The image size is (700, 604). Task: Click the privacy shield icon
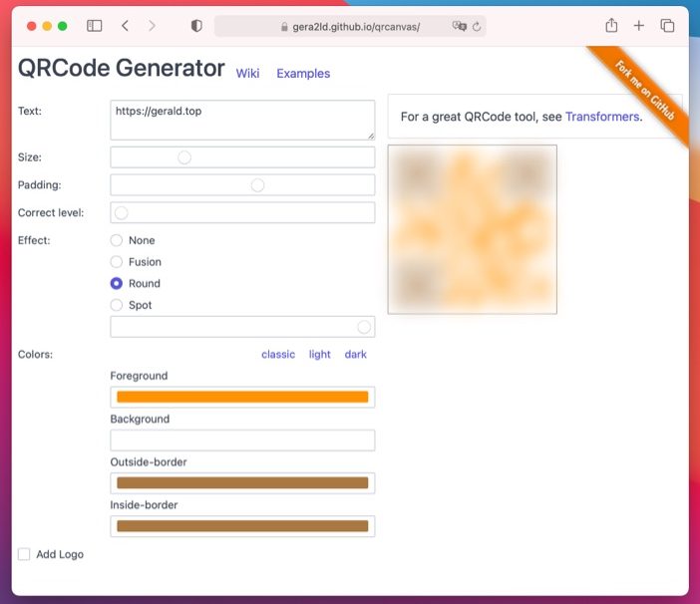[x=196, y=26]
